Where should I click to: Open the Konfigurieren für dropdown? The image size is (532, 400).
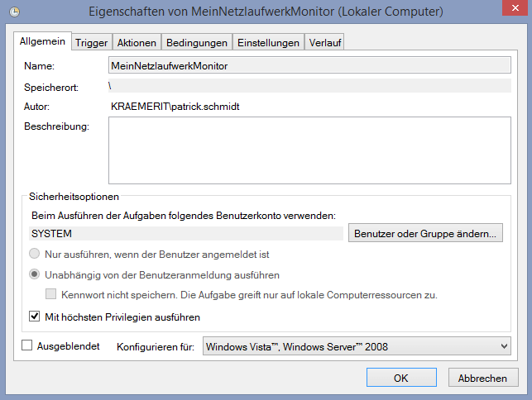[357, 346]
